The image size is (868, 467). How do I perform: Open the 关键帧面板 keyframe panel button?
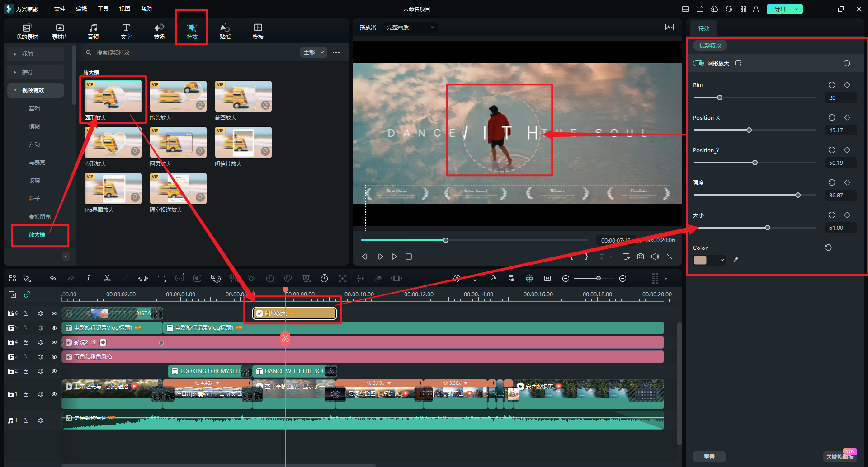840,457
